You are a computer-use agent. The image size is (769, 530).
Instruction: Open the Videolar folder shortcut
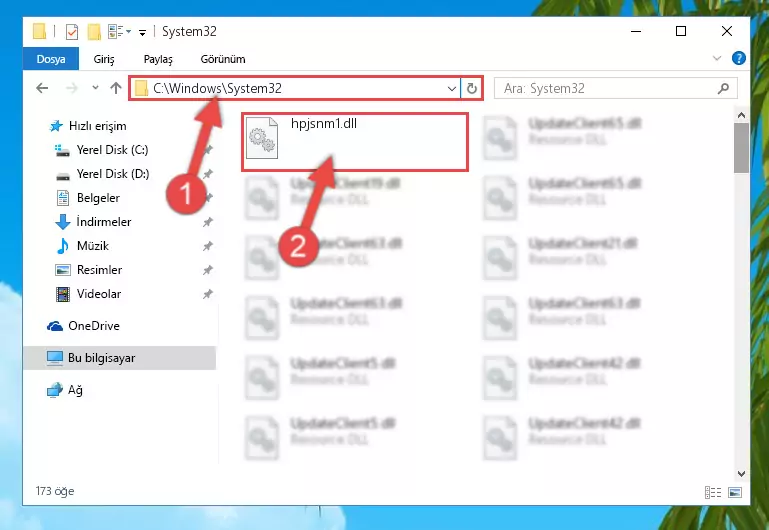pos(88,294)
